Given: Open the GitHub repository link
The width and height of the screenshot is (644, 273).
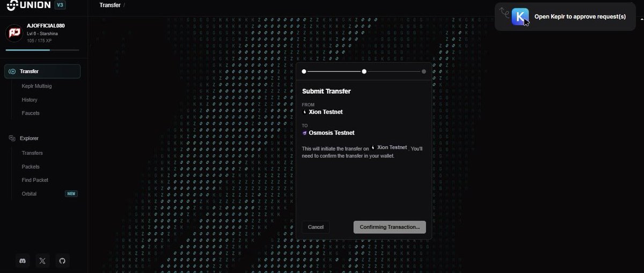Looking at the screenshot, I should click(x=62, y=261).
